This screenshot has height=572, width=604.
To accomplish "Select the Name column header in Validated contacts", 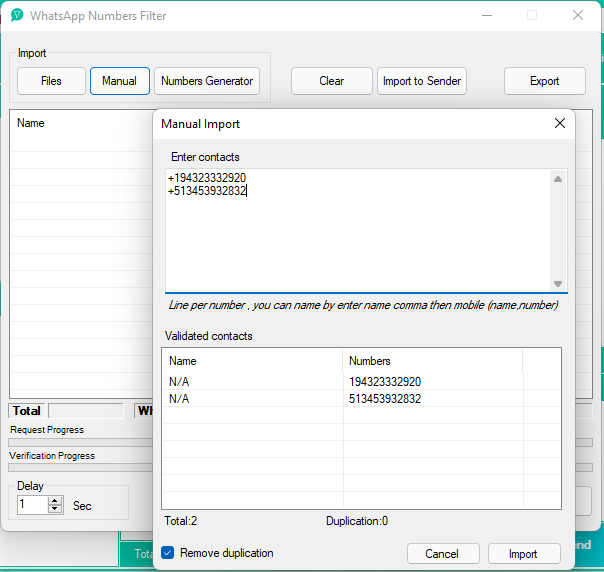I will 252,361.
